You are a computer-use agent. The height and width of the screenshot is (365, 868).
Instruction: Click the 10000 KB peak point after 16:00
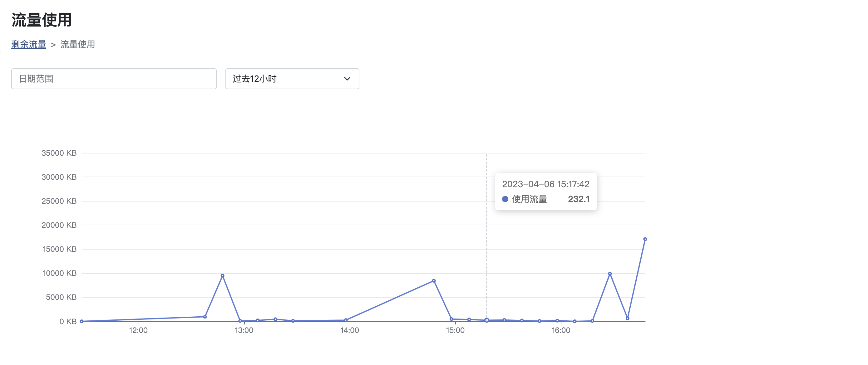click(x=609, y=274)
